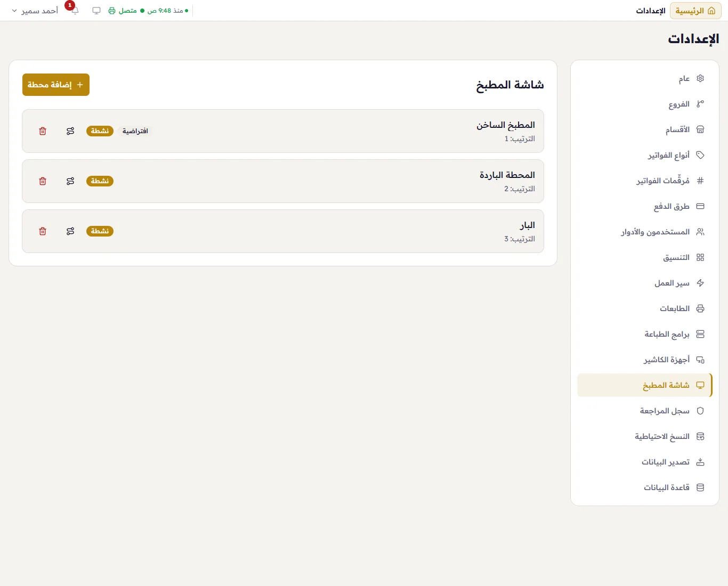Screen dimensions: 728x586
Task: Click the شاشة المطبخ panel heading
Action: [x=510, y=85]
